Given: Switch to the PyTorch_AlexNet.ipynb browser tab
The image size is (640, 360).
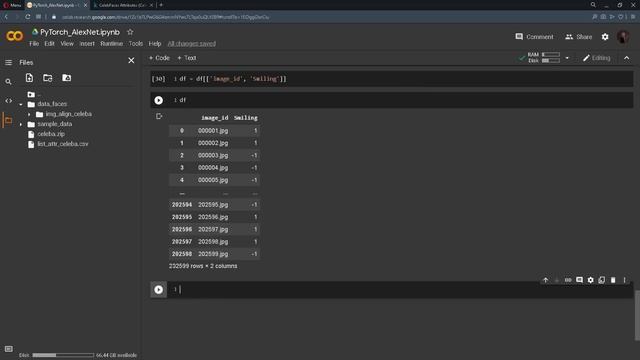Looking at the screenshot, I should point(57,5).
